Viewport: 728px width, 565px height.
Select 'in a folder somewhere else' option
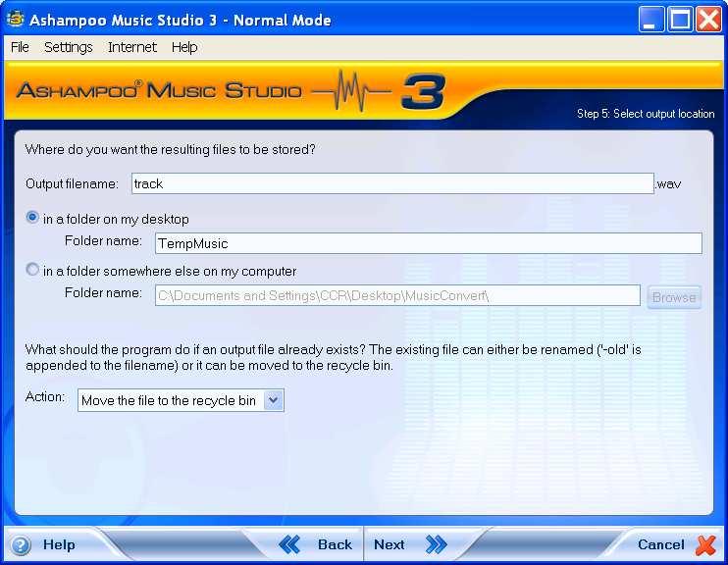[x=33, y=270]
